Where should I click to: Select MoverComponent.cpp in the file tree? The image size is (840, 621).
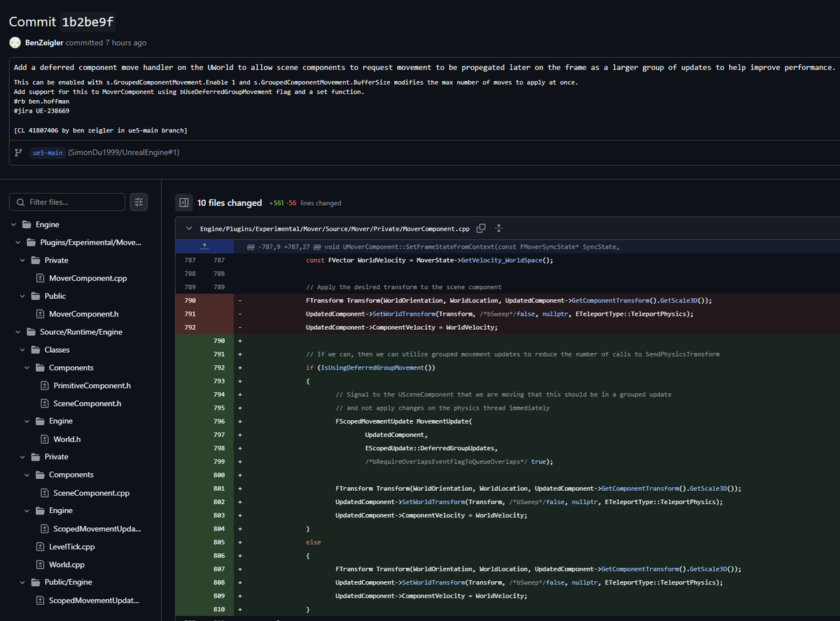point(87,278)
